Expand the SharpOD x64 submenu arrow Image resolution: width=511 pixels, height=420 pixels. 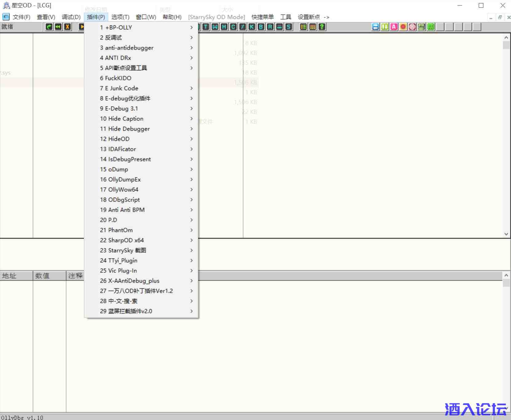point(191,240)
